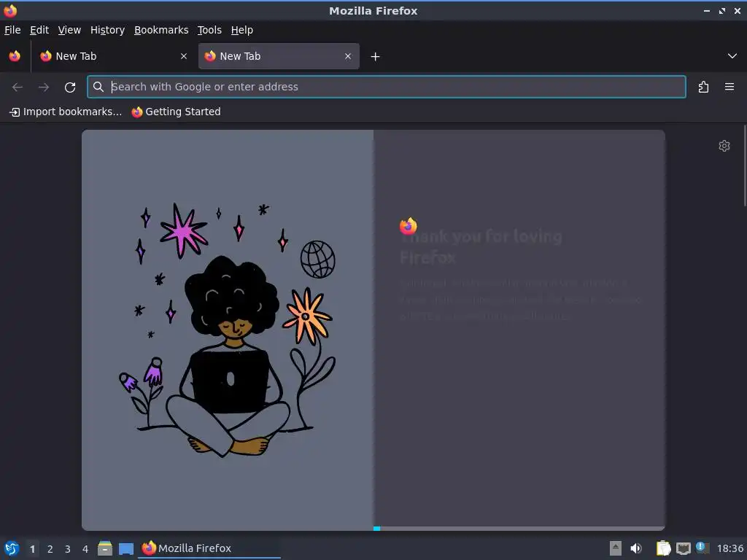
Task: Click the Firefox logo in welcome card
Action: point(409,226)
